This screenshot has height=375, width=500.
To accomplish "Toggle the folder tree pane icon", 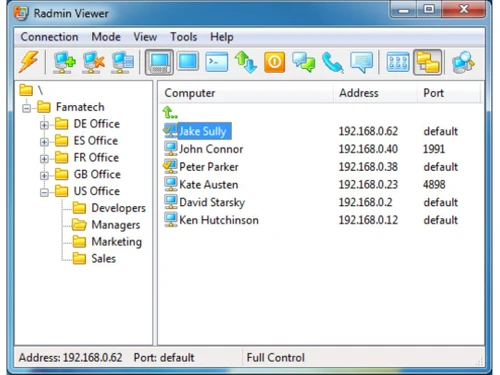I will click(428, 62).
